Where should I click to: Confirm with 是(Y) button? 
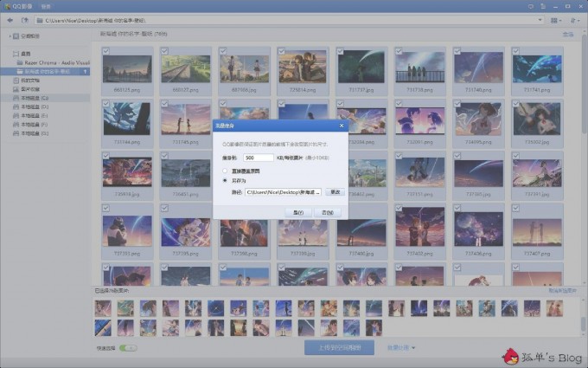(x=298, y=212)
